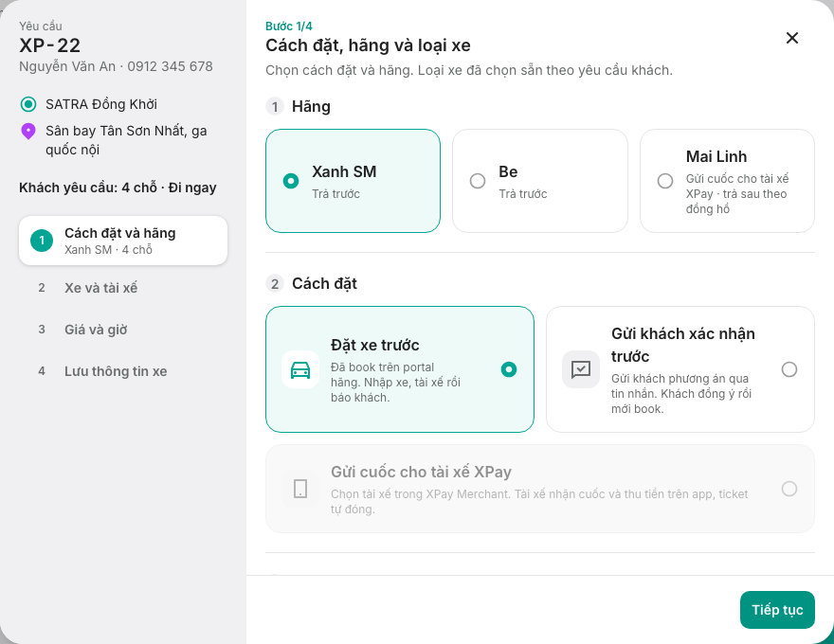The width and height of the screenshot is (834, 644).
Task: Select the Đặt xe trước radio option
Action: coord(509,369)
